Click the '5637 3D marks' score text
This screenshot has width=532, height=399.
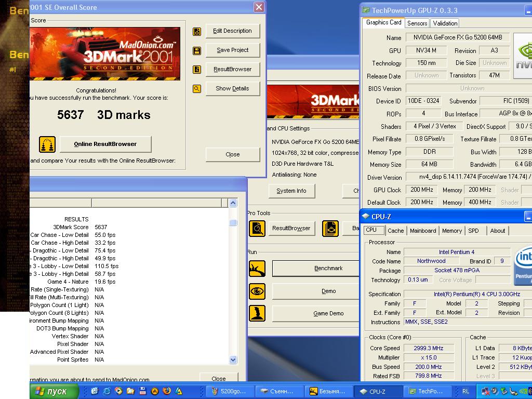(x=104, y=115)
